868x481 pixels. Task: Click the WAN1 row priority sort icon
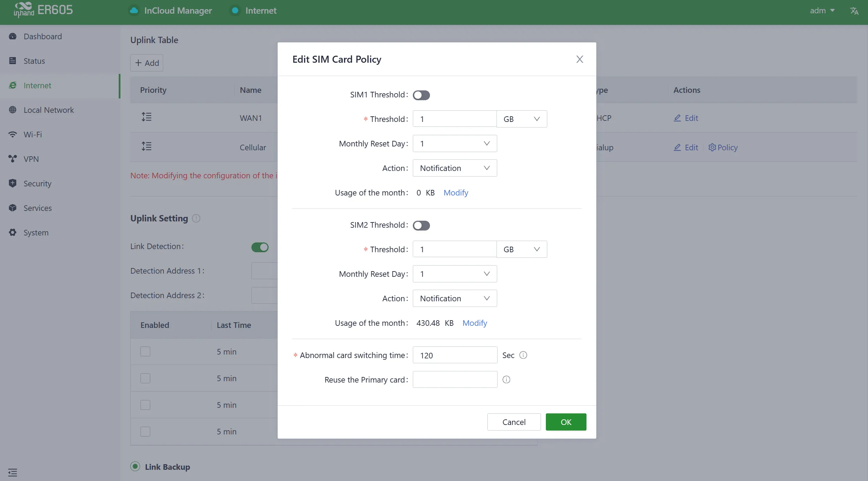click(x=146, y=117)
